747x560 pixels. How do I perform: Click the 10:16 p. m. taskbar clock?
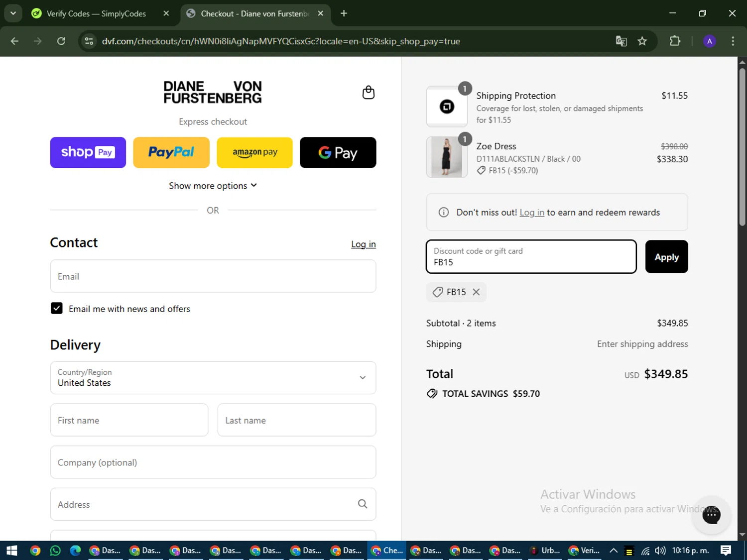[x=691, y=551]
